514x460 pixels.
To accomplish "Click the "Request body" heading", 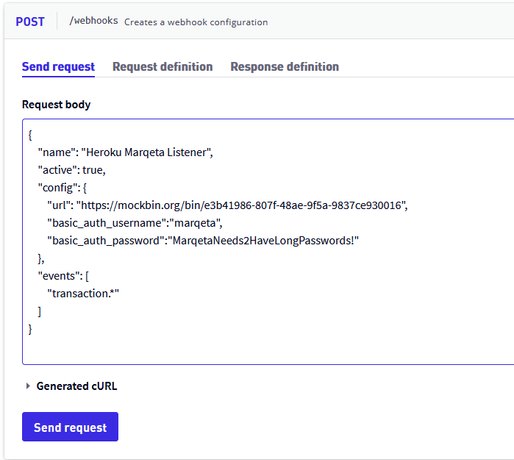I will pyautogui.click(x=56, y=104).
